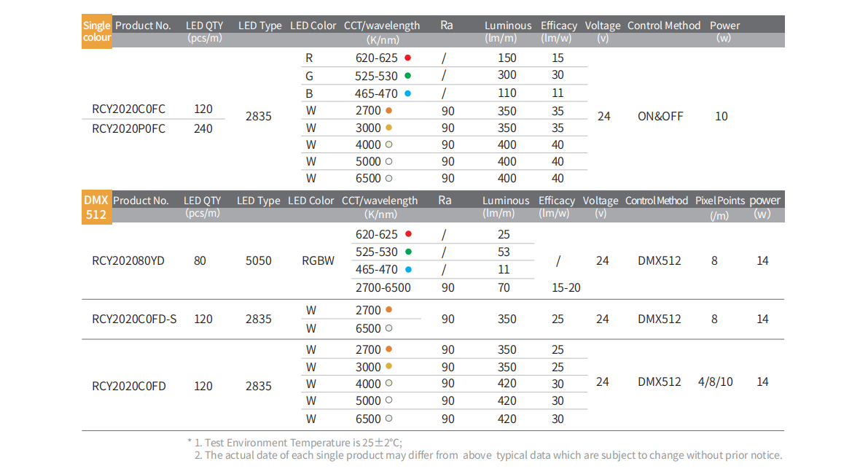
Task: Click the "Pixel Points" column header
Action: pos(720,201)
